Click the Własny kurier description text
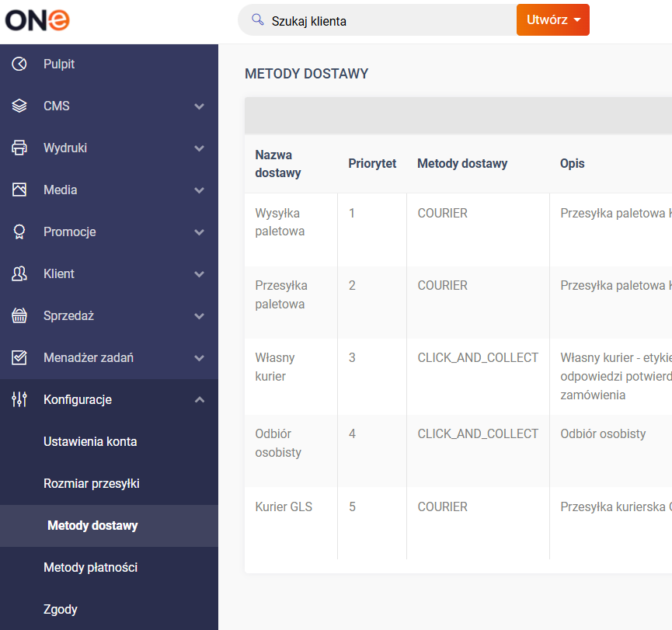672x630 pixels. click(616, 376)
